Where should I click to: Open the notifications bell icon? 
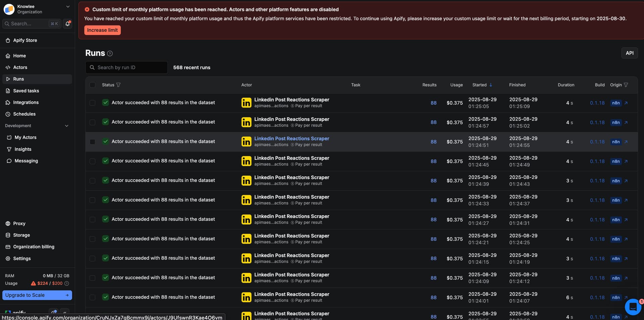point(67,24)
